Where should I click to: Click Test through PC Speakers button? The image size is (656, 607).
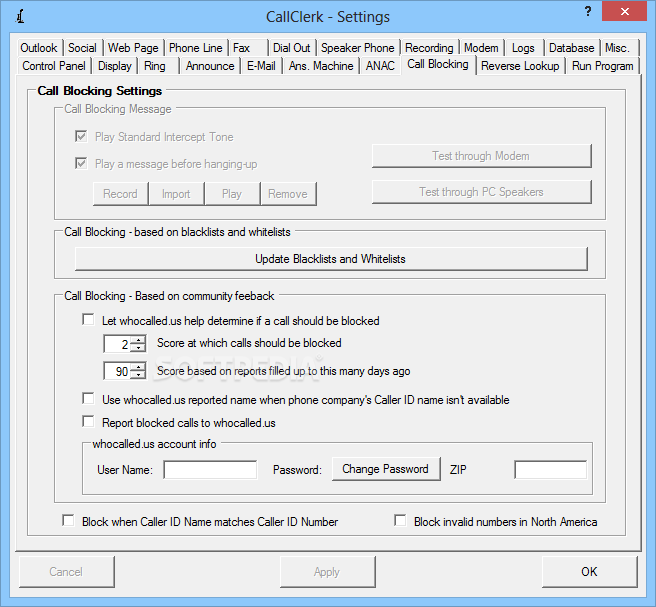point(482,192)
